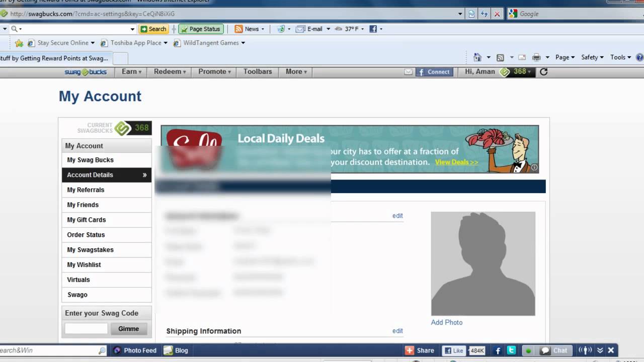Viewport: 644px width, 362px height.
Task: Click View Deals link in the banner
Action: point(456,162)
